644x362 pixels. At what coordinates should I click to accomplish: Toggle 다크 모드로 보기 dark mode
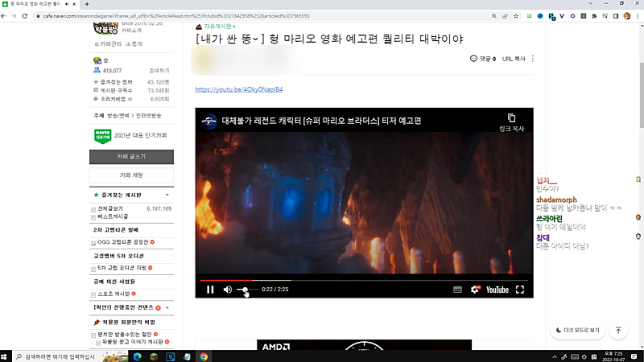pos(577,330)
